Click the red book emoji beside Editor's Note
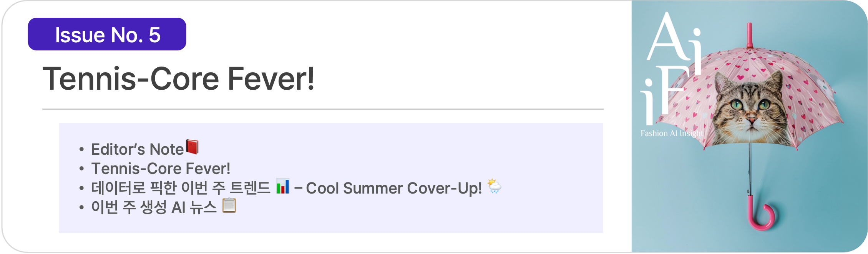This screenshot has height=254, width=868. click(192, 147)
